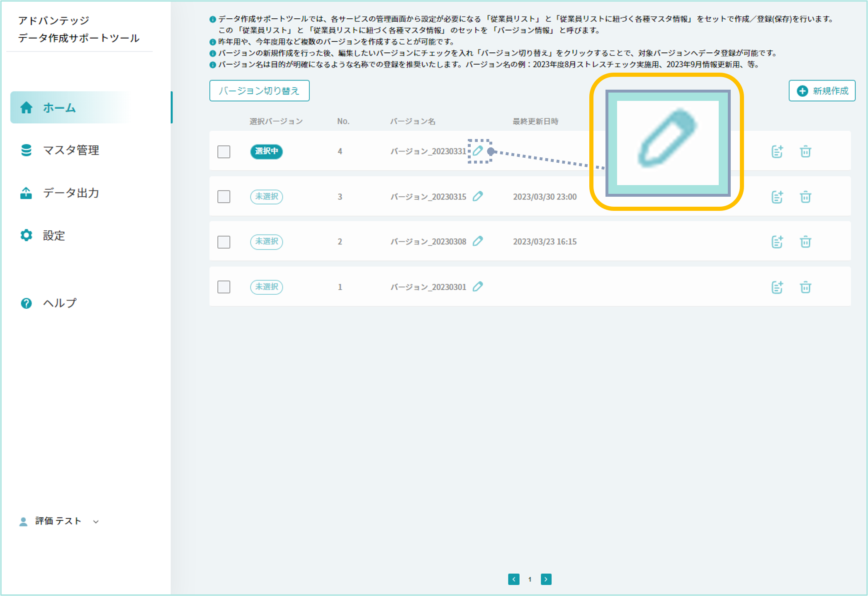Delete バージョン_20230301 with trash icon

pyautogui.click(x=805, y=287)
